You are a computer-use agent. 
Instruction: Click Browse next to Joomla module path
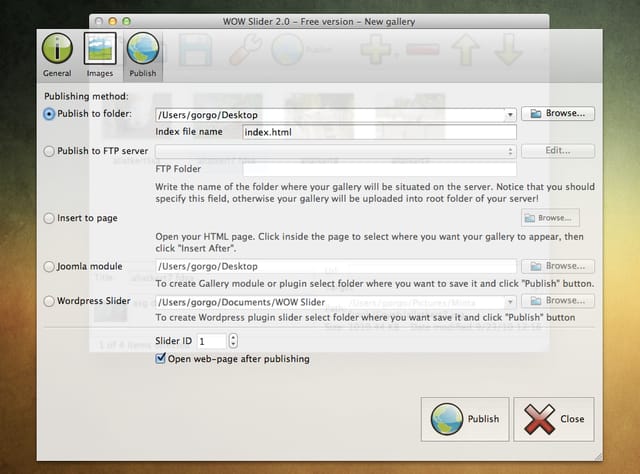(558, 266)
